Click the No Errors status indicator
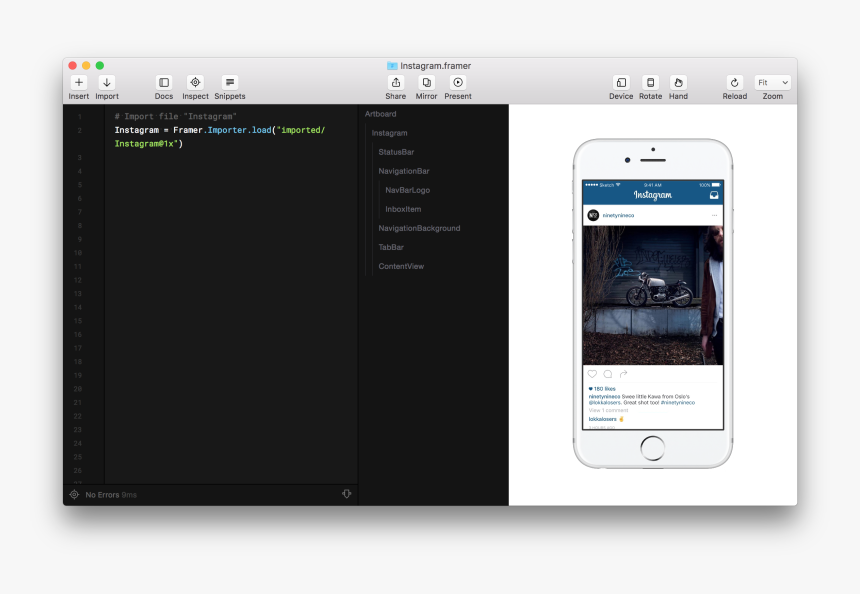This screenshot has height=594, width=860. [x=103, y=495]
